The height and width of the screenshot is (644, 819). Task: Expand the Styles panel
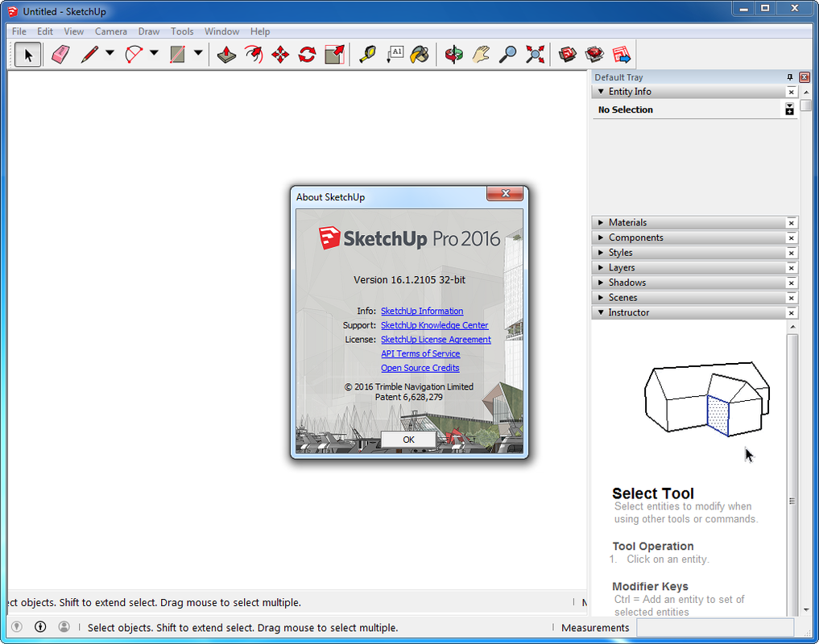[601, 253]
